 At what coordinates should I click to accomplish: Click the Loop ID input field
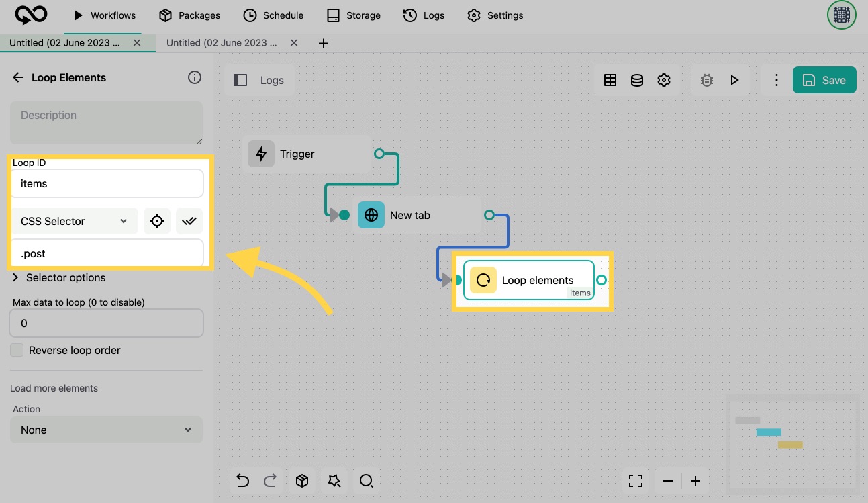point(106,183)
